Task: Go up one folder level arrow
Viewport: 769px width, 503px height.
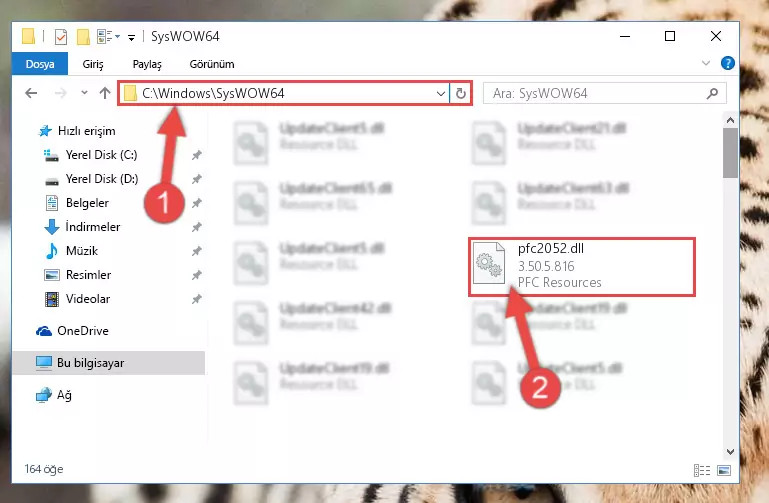Action: [104, 93]
